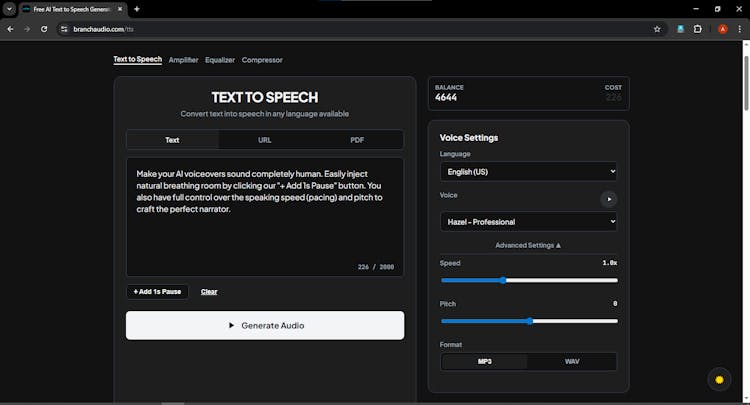
Task: Bookmark this page with the star icon
Action: click(x=657, y=29)
